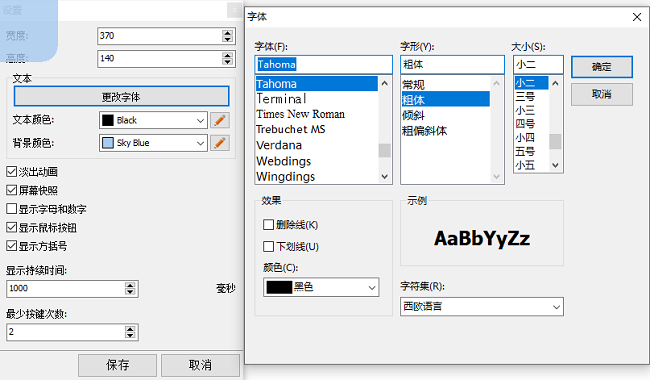Open the 颜色(C) black color dropdown
The image size is (650, 380).
tap(372, 287)
